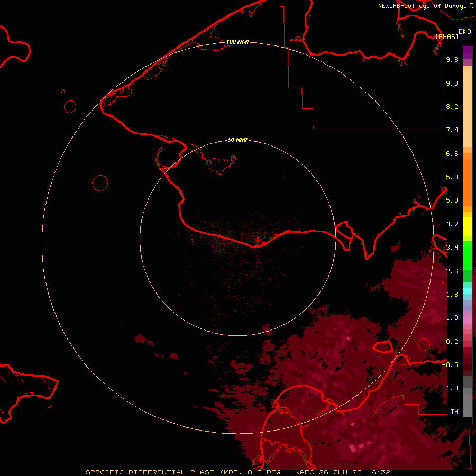Select the 7.4 scale value
The height and width of the screenshot is (476, 476).
click(x=452, y=130)
